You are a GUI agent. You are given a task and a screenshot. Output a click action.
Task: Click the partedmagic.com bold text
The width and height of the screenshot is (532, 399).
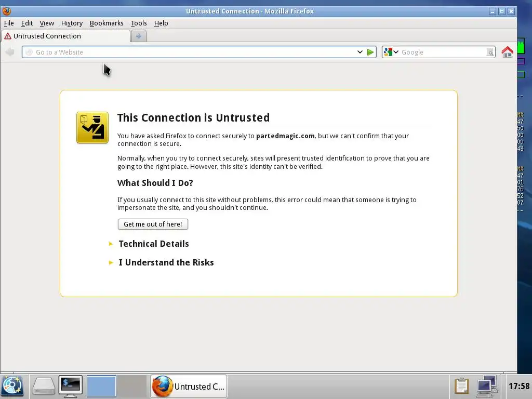[285, 136]
